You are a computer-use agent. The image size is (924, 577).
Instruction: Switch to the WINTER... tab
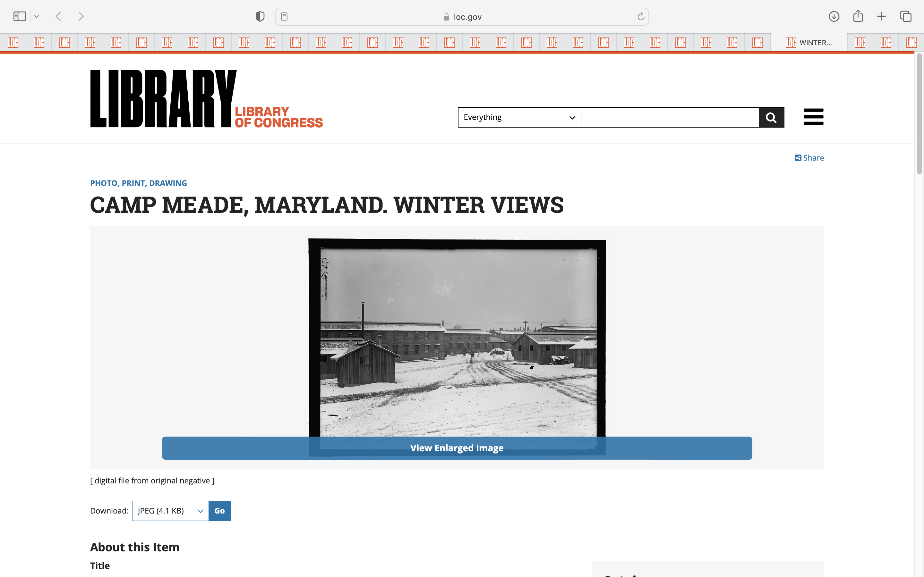(x=809, y=43)
